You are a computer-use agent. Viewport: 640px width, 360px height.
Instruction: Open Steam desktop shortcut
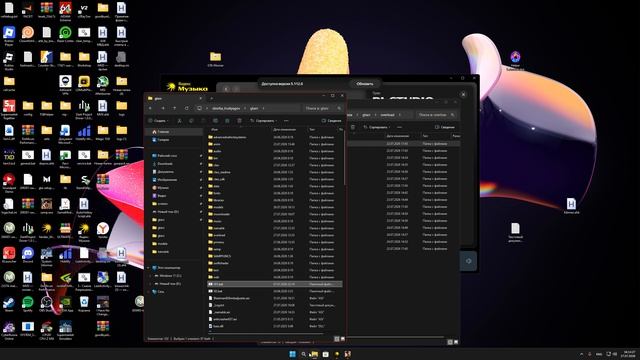coord(9,304)
